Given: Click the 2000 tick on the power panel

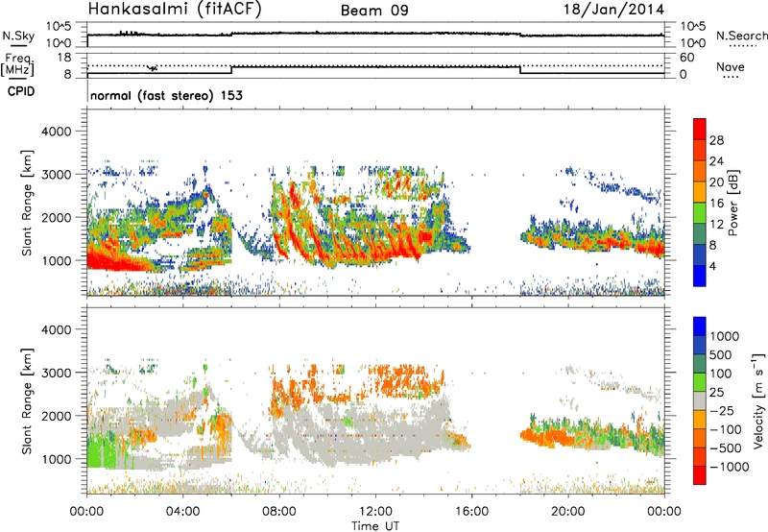Looking at the screenshot, I should coord(56,217).
